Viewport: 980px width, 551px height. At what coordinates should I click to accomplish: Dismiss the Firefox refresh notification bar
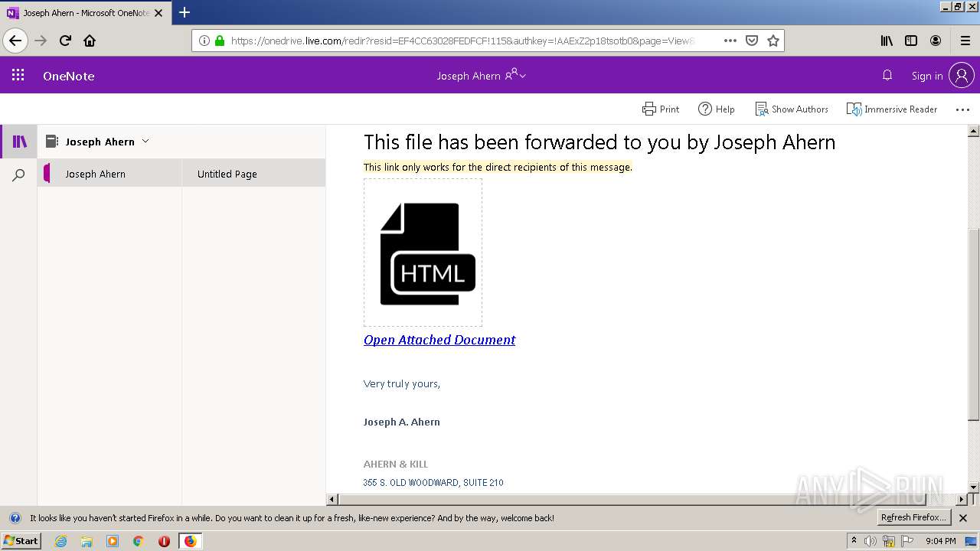pos(963,518)
